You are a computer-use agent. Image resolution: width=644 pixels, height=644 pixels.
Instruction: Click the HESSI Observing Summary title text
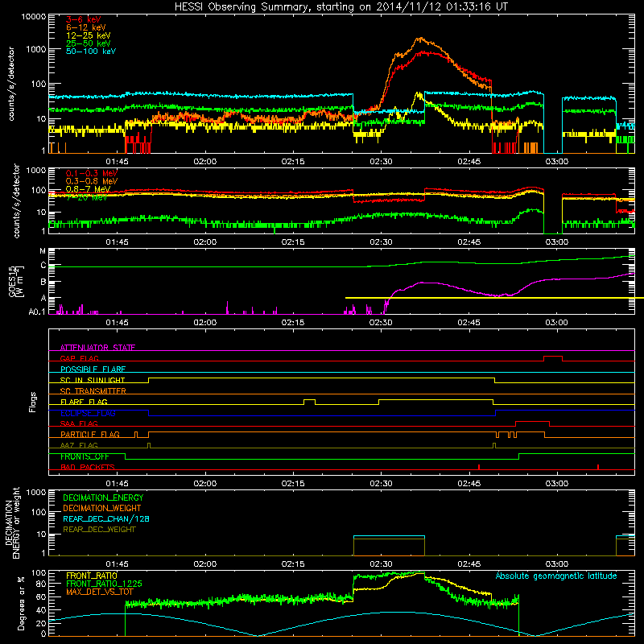[x=341, y=7]
